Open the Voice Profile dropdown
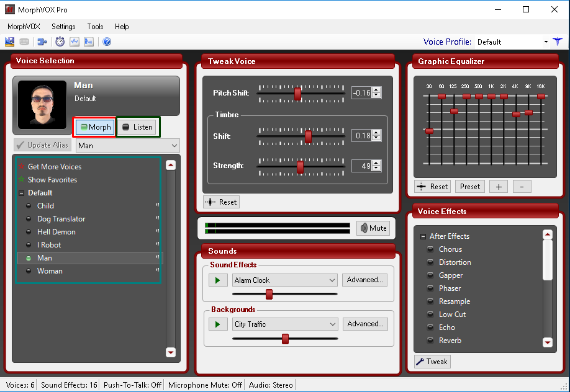570x392 pixels. (x=546, y=42)
